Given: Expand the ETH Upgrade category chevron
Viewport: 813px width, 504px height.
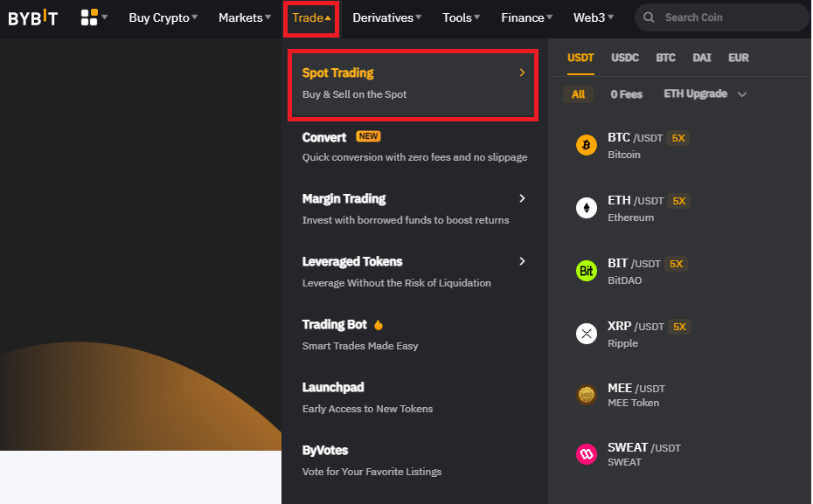Looking at the screenshot, I should point(742,94).
